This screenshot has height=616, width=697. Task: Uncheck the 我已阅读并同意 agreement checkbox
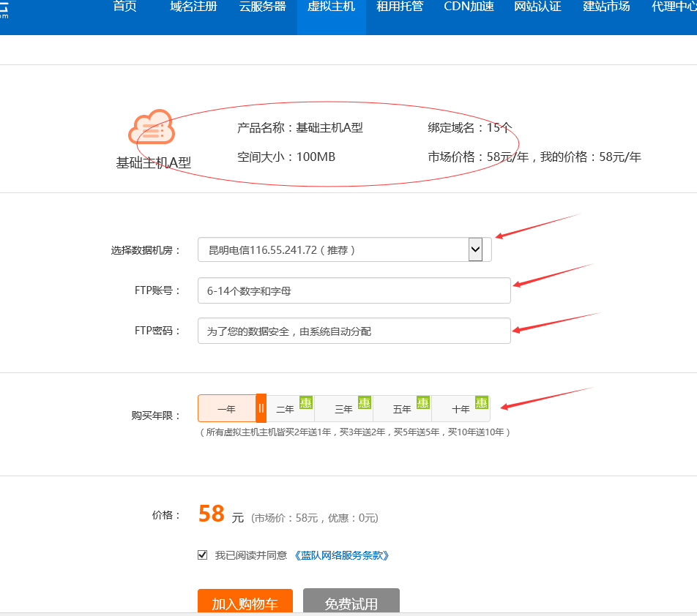tap(202, 554)
